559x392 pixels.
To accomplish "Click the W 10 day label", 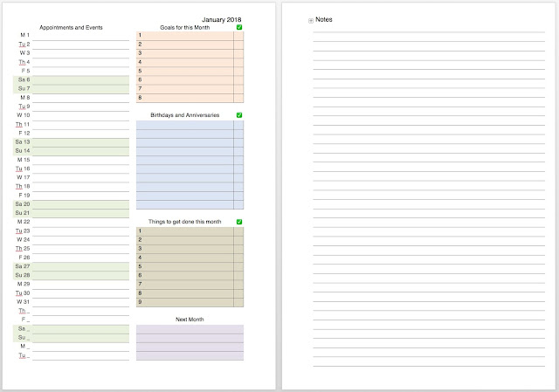I will [x=24, y=115].
